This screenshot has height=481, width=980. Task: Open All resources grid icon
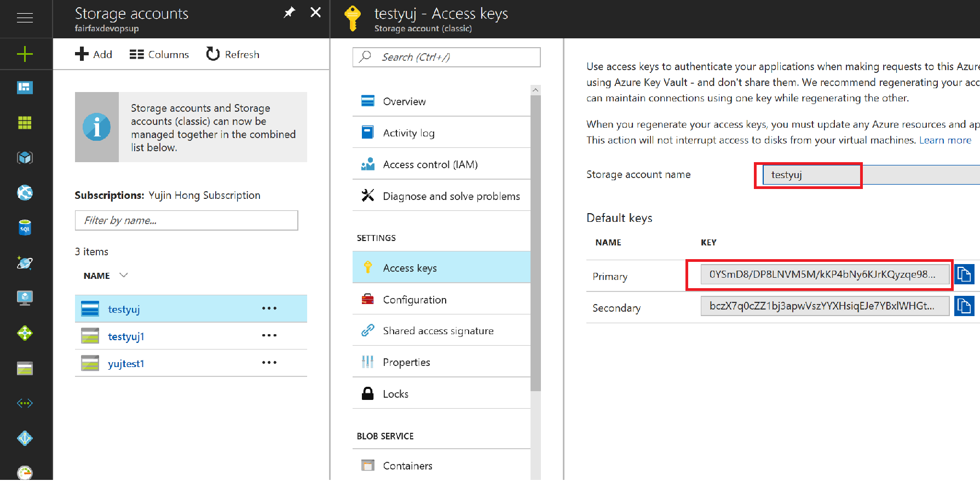pyautogui.click(x=25, y=123)
